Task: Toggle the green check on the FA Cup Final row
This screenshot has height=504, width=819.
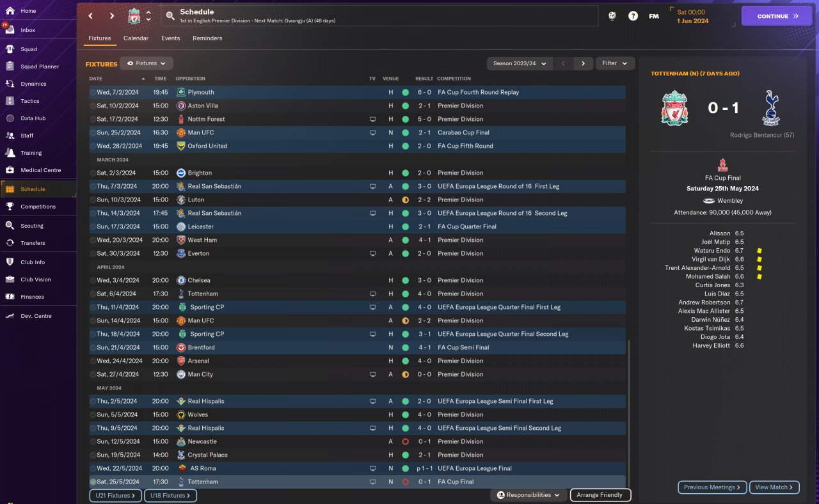Action: click(93, 482)
